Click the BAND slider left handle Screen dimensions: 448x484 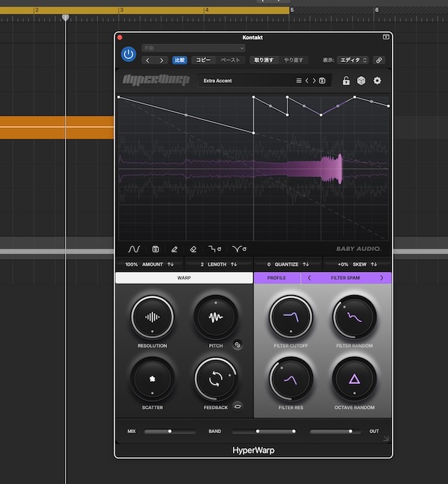click(x=258, y=431)
